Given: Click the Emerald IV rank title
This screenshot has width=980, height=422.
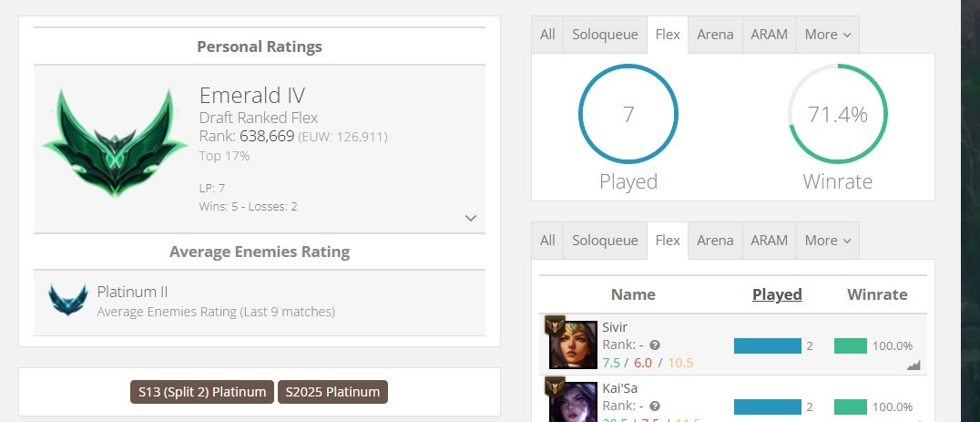Looking at the screenshot, I should coord(252,96).
